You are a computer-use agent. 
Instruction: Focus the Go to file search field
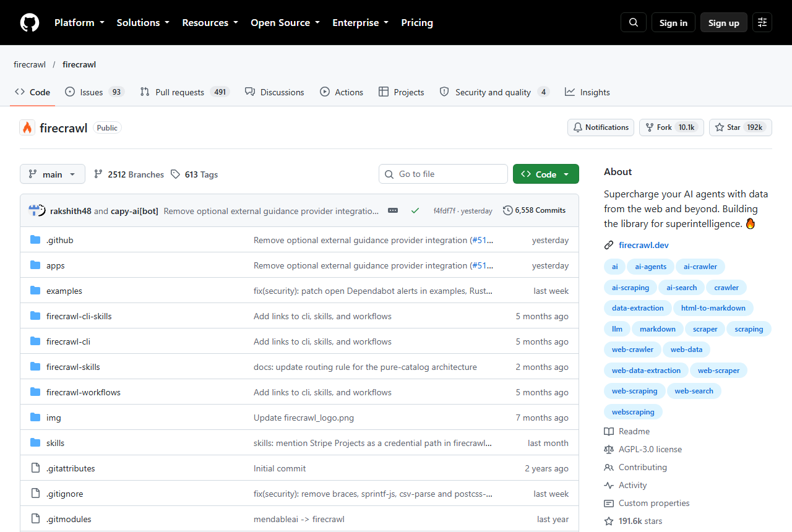pos(443,174)
